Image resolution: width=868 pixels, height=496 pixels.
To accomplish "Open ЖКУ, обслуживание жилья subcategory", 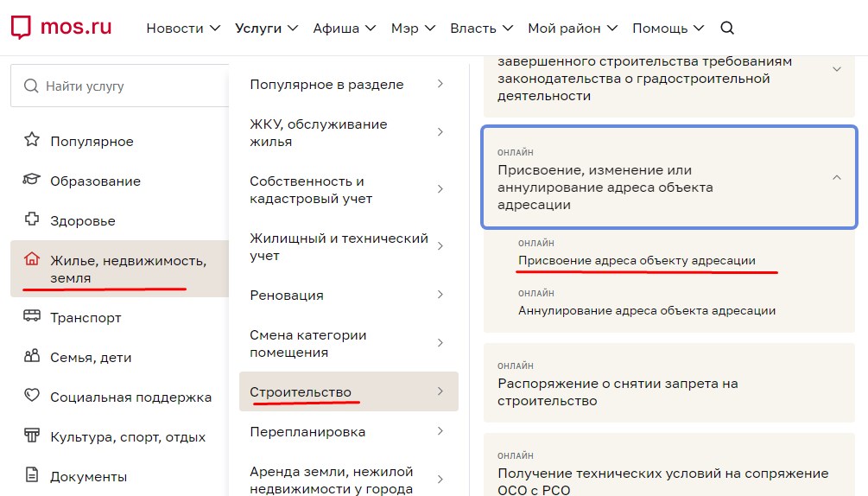I will click(x=349, y=133).
